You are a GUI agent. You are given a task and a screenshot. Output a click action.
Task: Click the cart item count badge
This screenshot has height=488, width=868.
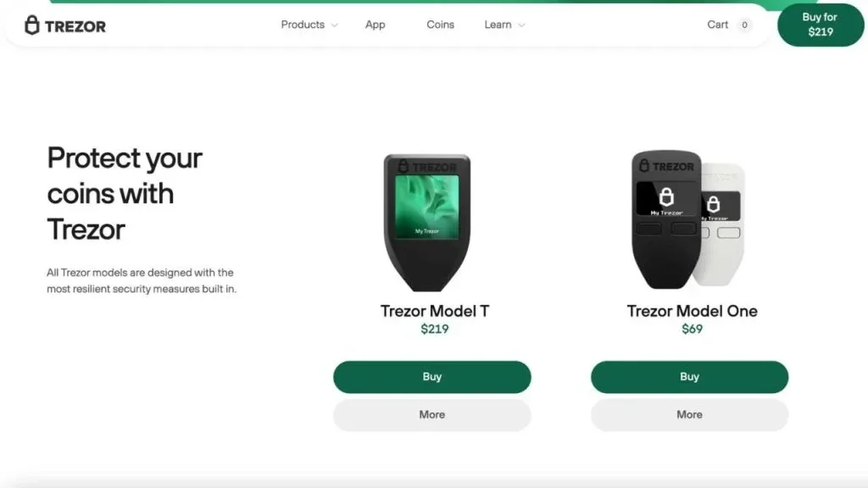tap(744, 25)
